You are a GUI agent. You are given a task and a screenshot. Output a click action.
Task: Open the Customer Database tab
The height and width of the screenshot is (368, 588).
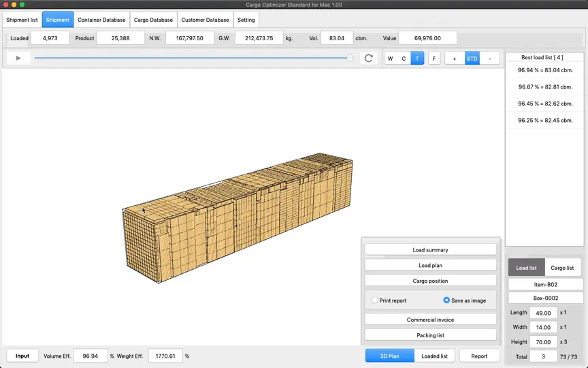coord(205,20)
